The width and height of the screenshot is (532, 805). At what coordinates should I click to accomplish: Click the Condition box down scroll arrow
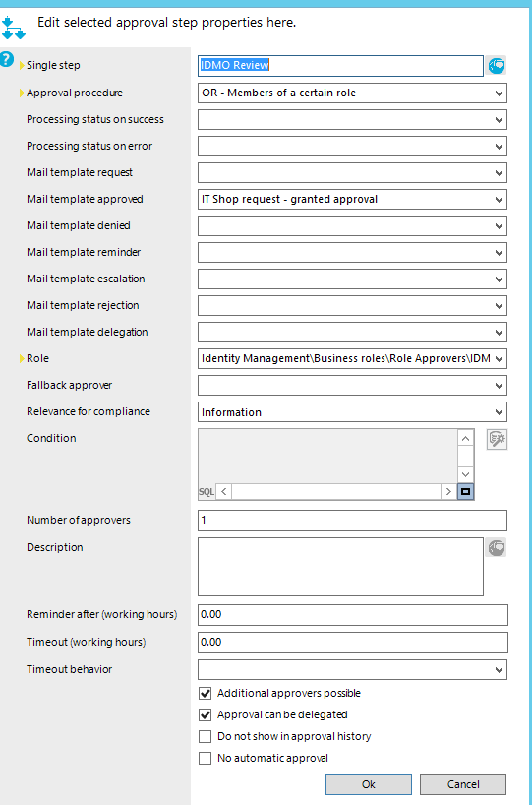[465, 475]
